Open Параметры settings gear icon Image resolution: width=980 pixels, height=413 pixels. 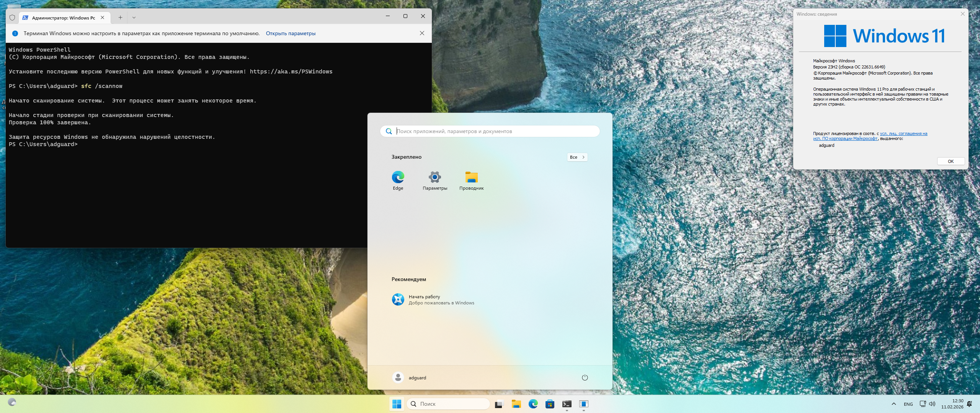434,177
